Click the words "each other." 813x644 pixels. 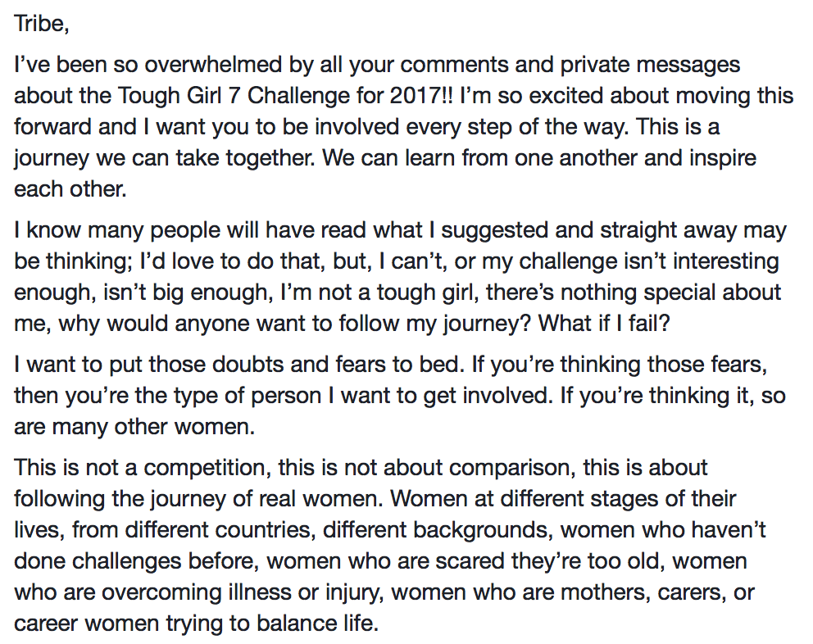(x=70, y=188)
